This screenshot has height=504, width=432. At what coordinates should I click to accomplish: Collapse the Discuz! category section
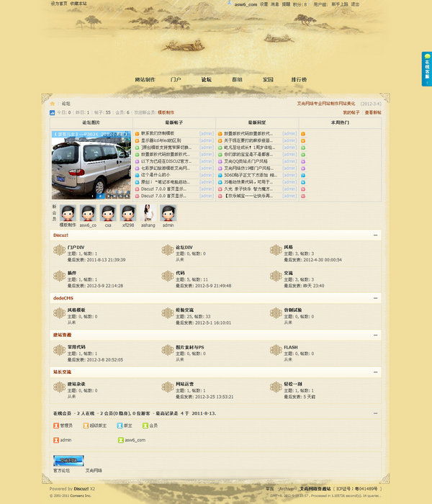(x=375, y=235)
